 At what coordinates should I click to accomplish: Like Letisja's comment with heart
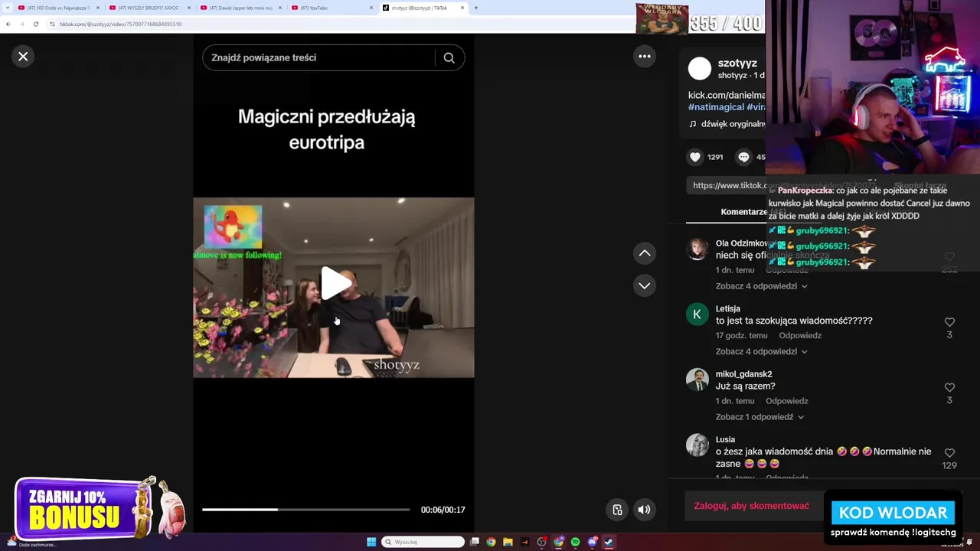949,322
